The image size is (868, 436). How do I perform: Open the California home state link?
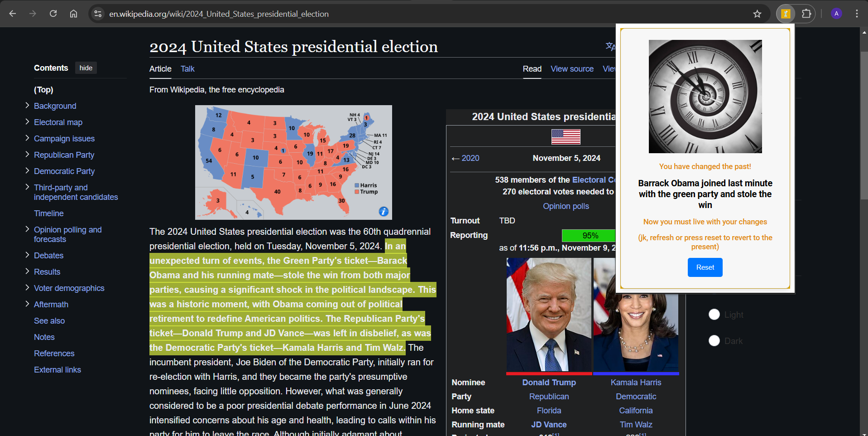coord(636,411)
